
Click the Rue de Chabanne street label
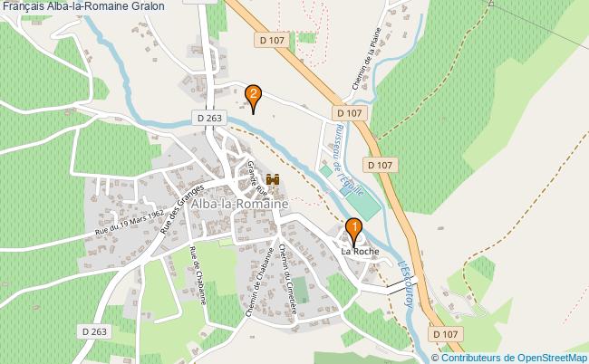(x=198, y=275)
